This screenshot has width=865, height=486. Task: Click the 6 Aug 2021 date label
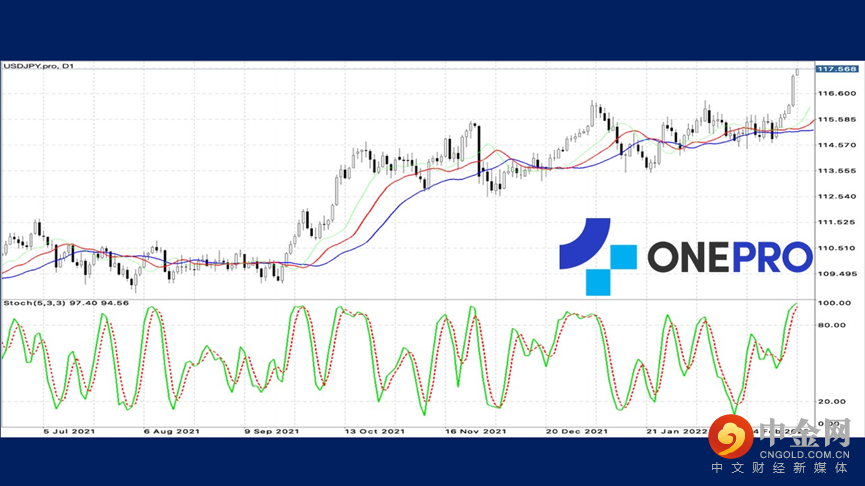click(x=172, y=431)
